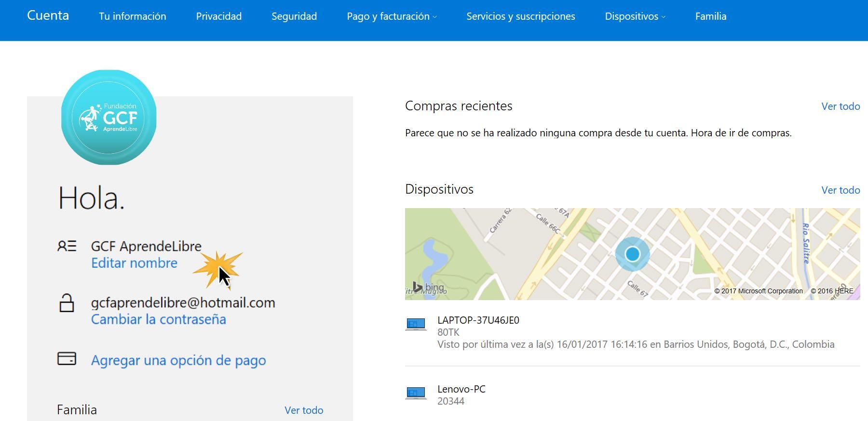This screenshot has height=421, width=868.
Task: Click the Compras recientes heading
Action: [459, 106]
